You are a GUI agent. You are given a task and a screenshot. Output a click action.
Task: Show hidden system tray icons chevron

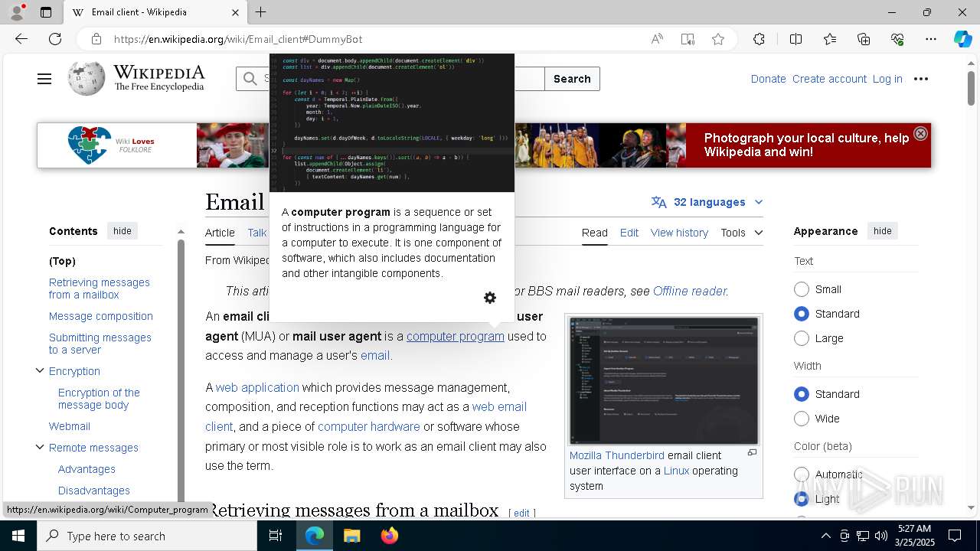click(825, 536)
